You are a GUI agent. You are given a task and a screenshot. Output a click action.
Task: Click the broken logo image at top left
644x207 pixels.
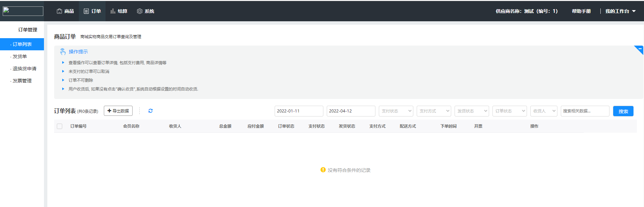23,11
